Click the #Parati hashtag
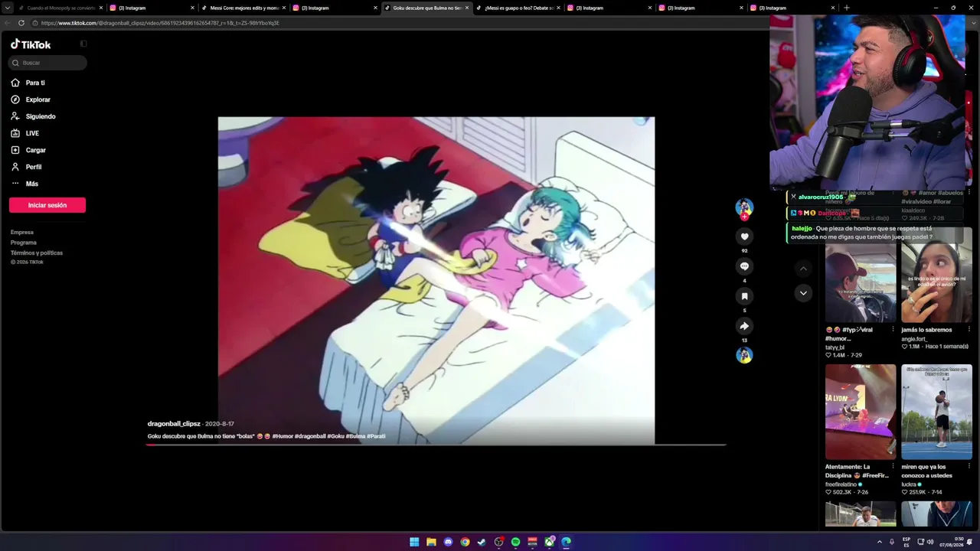This screenshot has height=551, width=980. click(x=376, y=436)
